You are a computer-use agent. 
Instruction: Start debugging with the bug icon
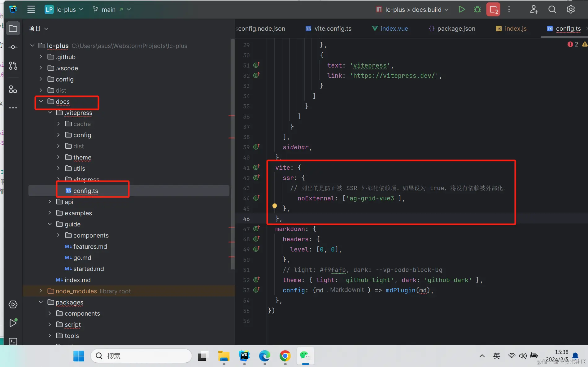(477, 9)
